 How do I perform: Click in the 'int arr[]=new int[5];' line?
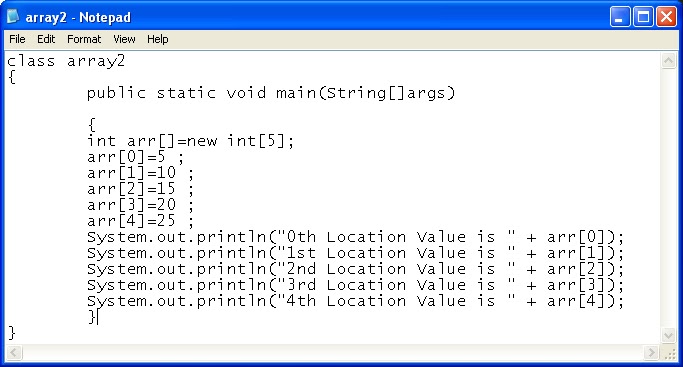pyautogui.click(x=190, y=141)
